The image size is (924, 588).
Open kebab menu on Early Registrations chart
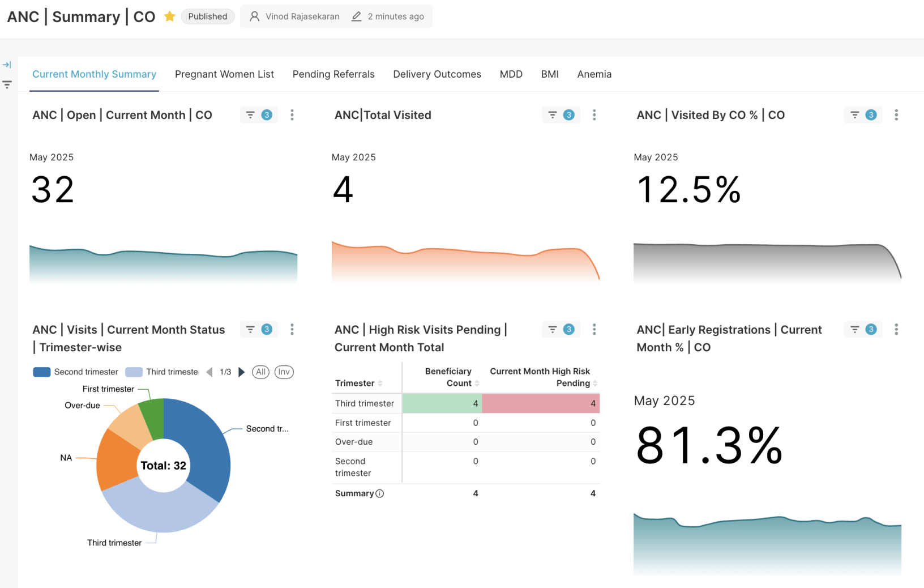point(896,329)
